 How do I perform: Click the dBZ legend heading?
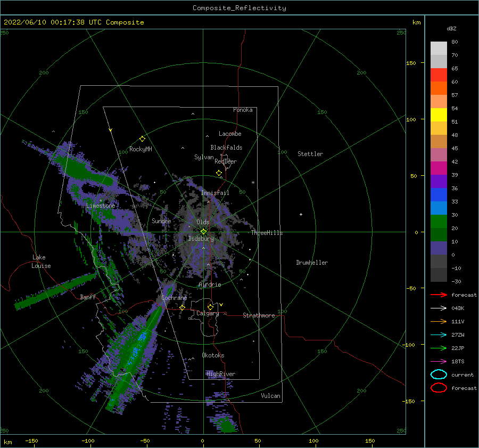click(451, 29)
